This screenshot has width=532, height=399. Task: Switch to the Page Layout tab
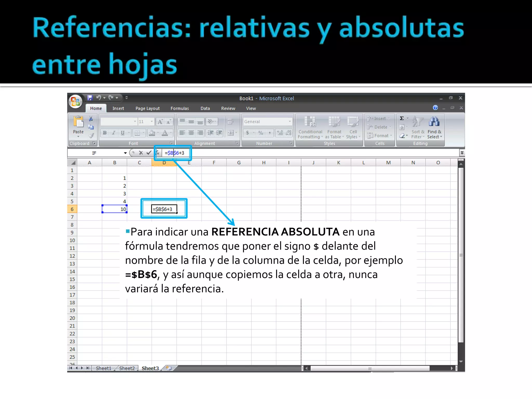[148, 108]
